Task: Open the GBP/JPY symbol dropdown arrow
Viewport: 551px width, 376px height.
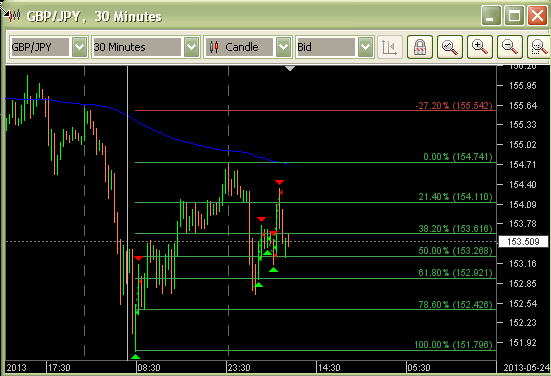Action: pos(79,47)
